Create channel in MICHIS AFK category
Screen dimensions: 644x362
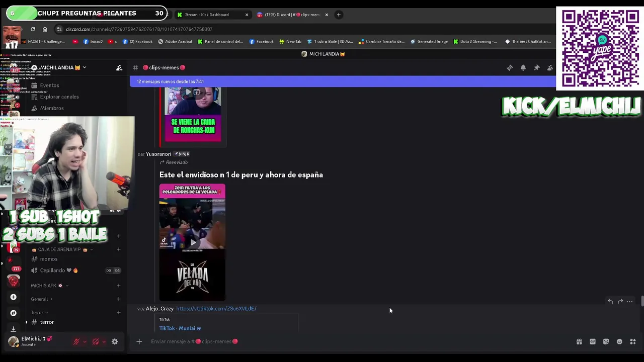click(119, 286)
